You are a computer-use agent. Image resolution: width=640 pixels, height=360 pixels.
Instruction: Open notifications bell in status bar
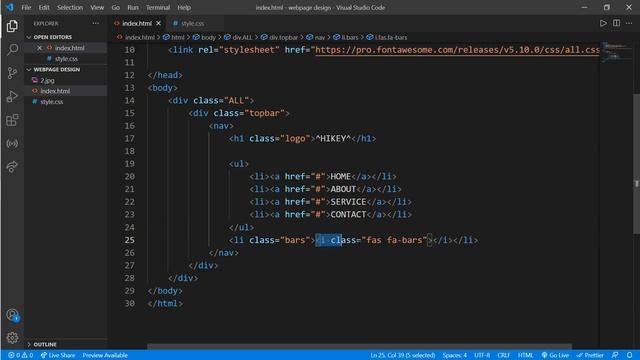(630, 355)
